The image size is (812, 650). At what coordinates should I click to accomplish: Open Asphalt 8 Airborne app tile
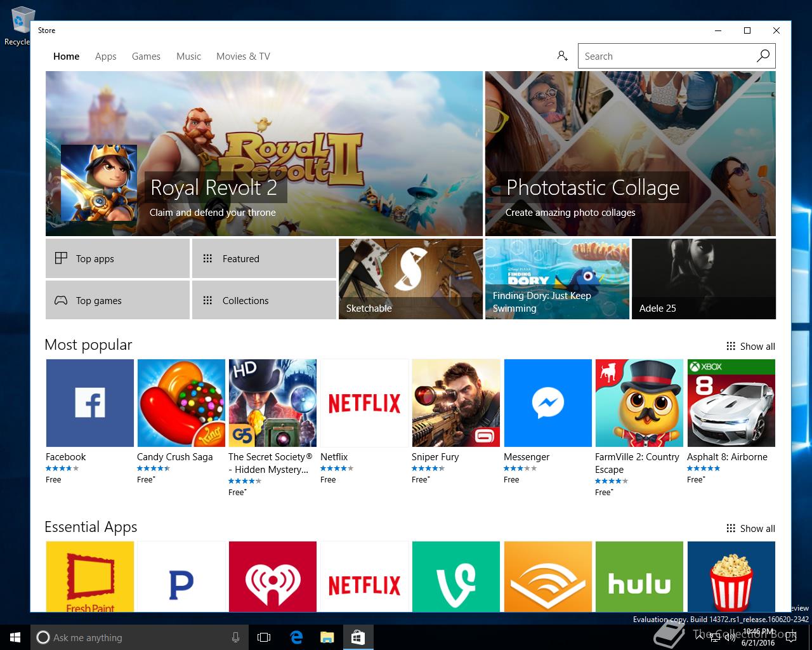(x=731, y=403)
